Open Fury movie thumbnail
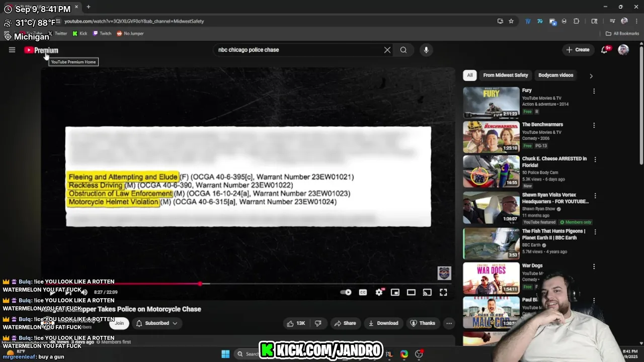This screenshot has width=644, height=362. (491, 103)
